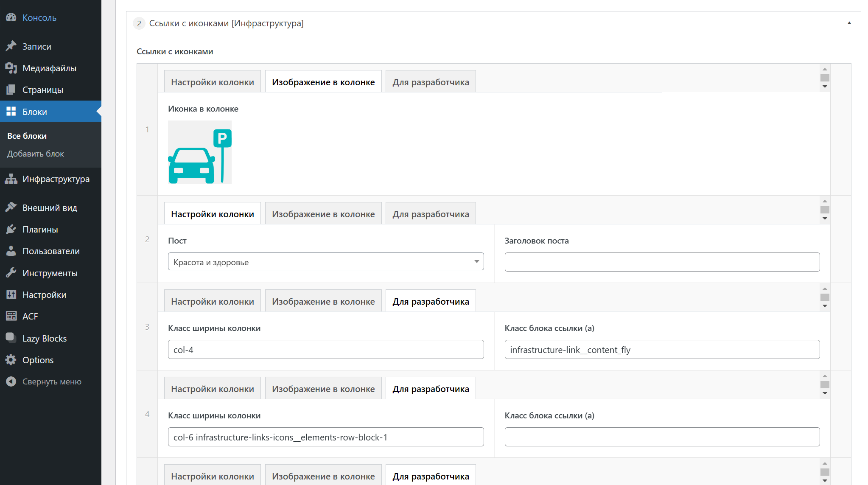The height and width of the screenshot is (485, 868).
Task: Collapse the Ссылки с иконками [Инфраструктура] panel arrow
Action: [849, 23]
